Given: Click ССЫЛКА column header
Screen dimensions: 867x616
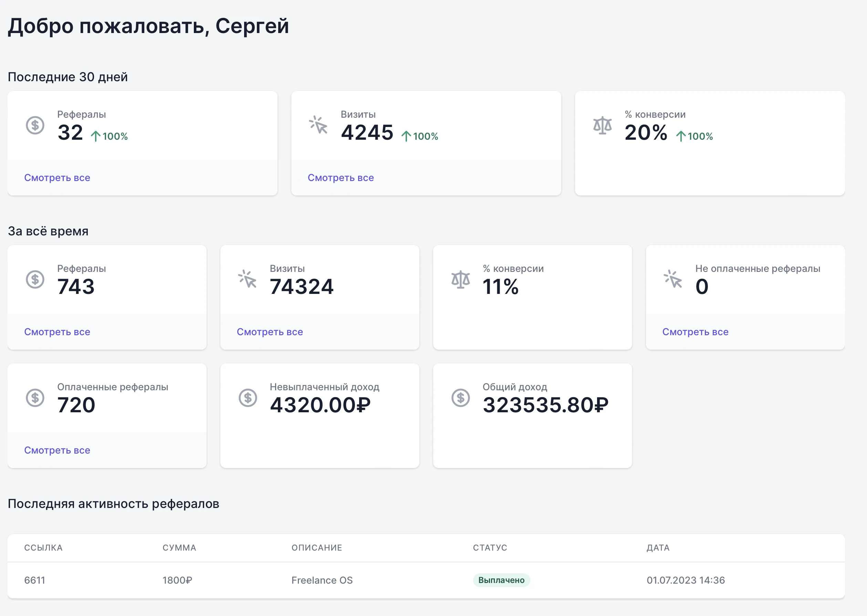Looking at the screenshot, I should 43,548.
